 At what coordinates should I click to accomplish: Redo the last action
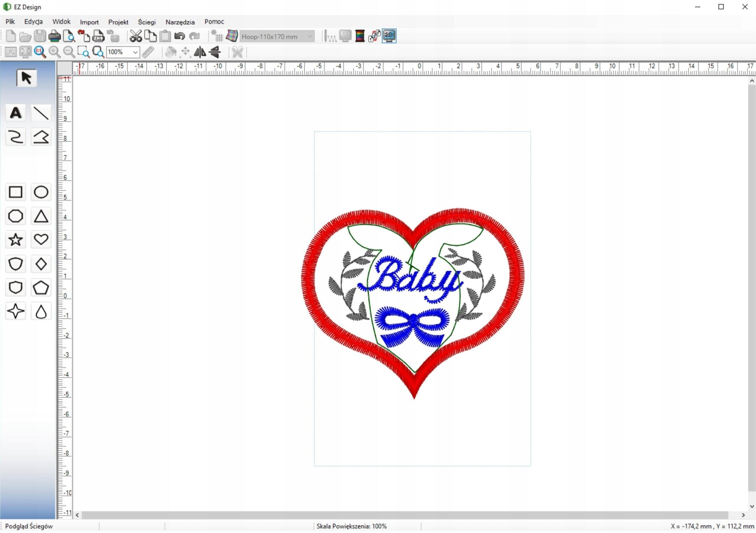click(194, 36)
